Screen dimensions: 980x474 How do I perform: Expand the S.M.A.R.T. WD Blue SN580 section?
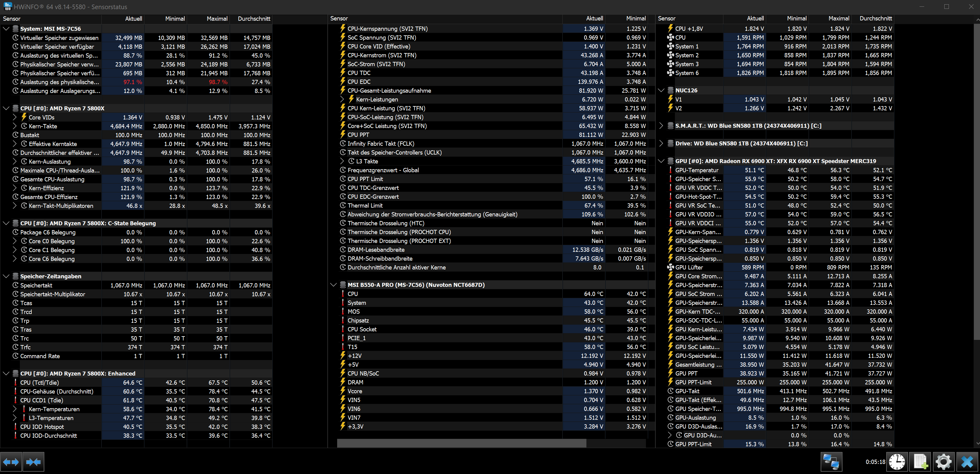(x=661, y=126)
